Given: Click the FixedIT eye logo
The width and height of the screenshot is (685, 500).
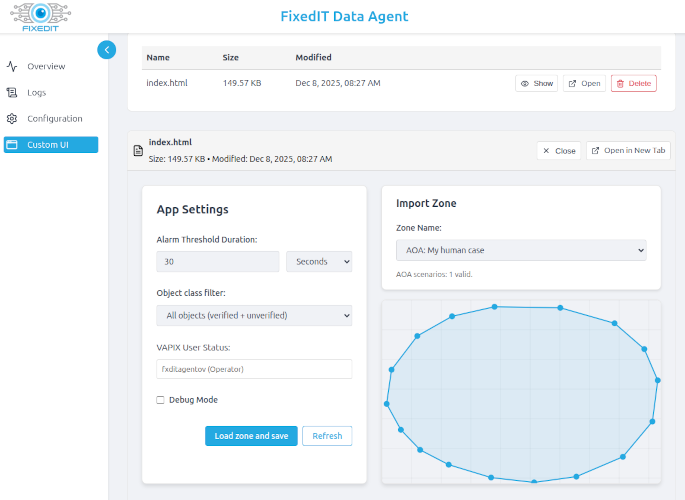Looking at the screenshot, I should coord(41,17).
